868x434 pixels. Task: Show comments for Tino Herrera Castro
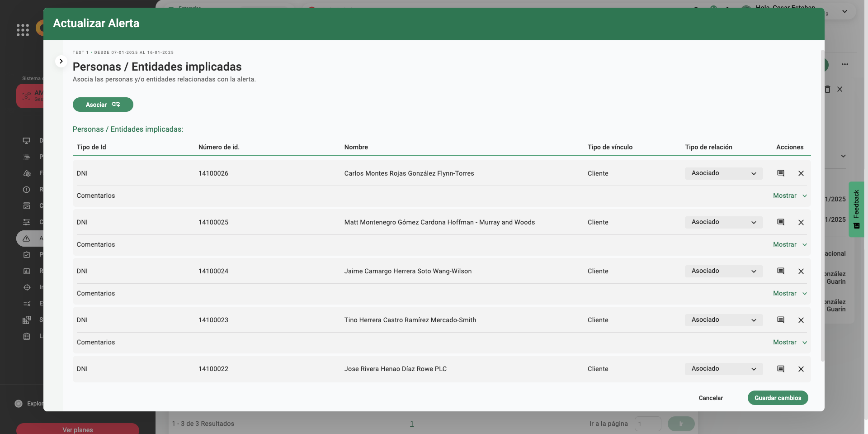click(x=789, y=342)
